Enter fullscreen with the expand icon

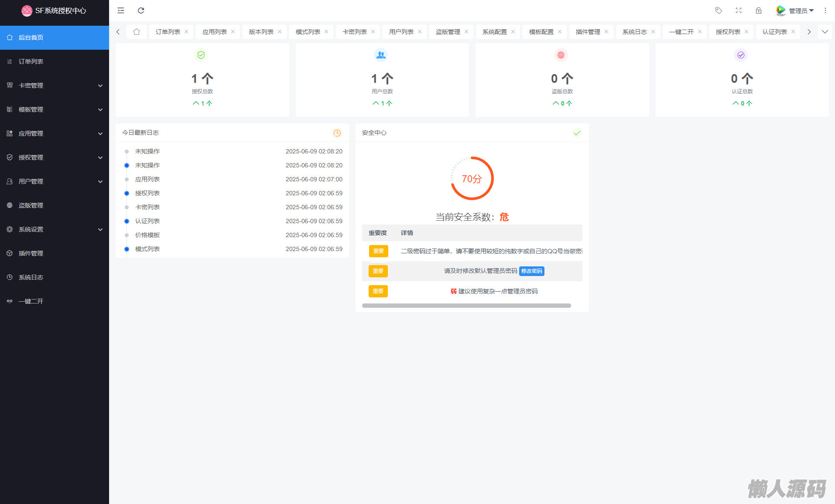738,10
